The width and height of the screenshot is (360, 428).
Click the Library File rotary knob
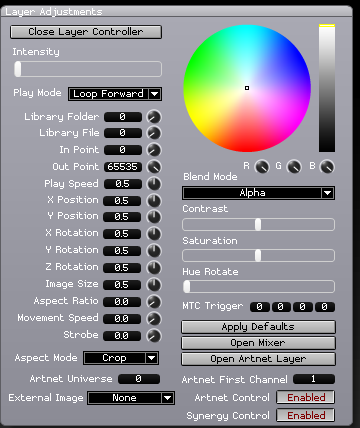[x=154, y=133]
